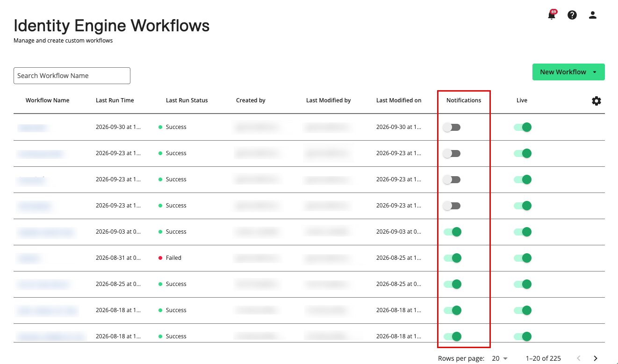Click Last Modified on cell 2026-09-03 at 0...
The image size is (618, 364).
pyautogui.click(x=399, y=232)
